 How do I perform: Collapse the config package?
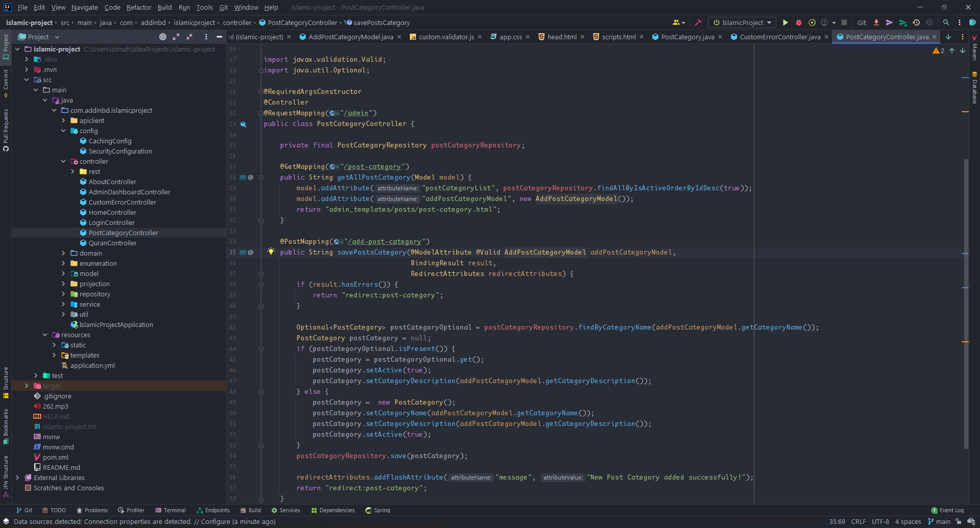click(x=63, y=131)
